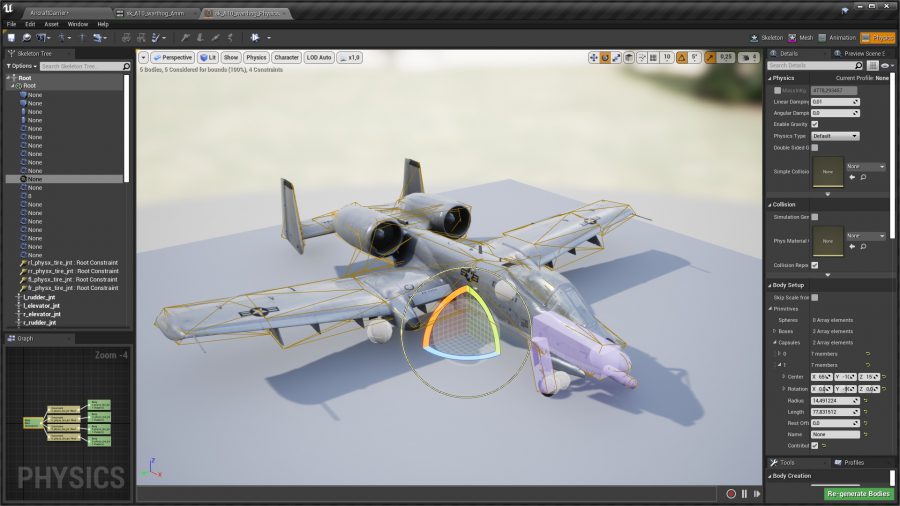The image size is (900, 506).
Task: Collapse the Capsules array
Action: pos(774,342)
